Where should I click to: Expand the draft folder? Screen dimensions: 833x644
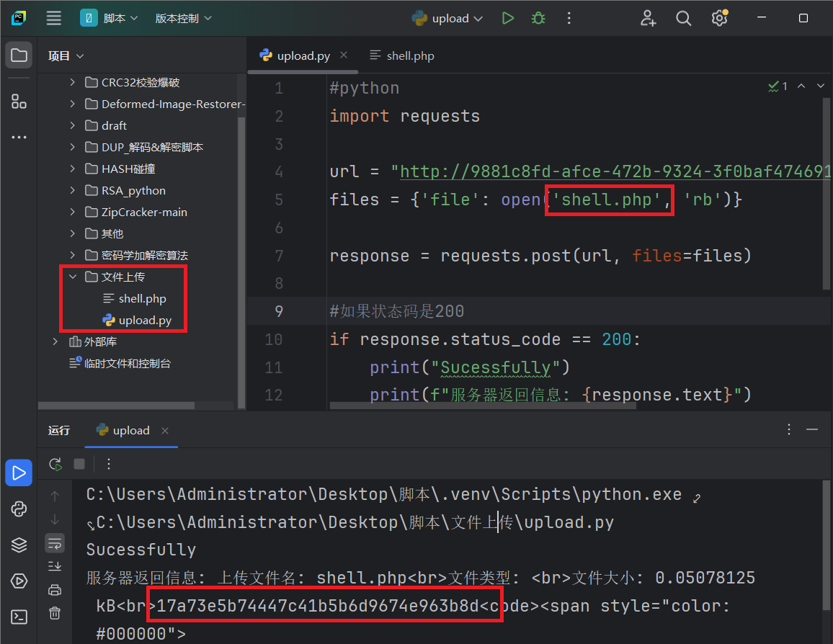[73, 125]
